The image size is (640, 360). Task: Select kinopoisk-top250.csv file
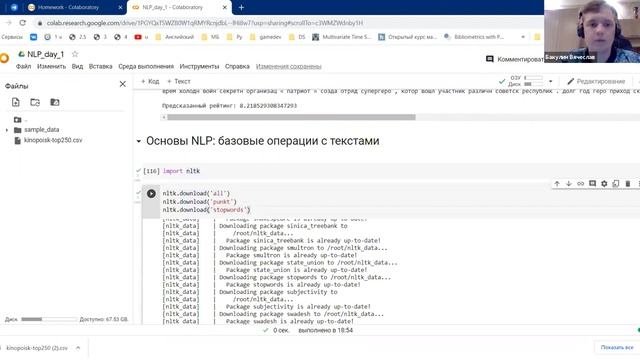tap(48, 140)
